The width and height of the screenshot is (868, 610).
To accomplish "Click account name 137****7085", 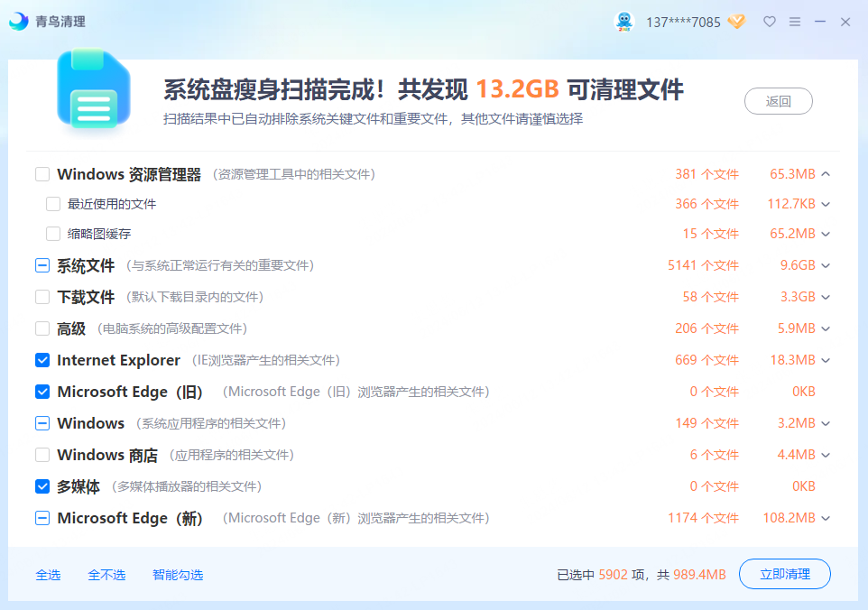I will [683, 23].
